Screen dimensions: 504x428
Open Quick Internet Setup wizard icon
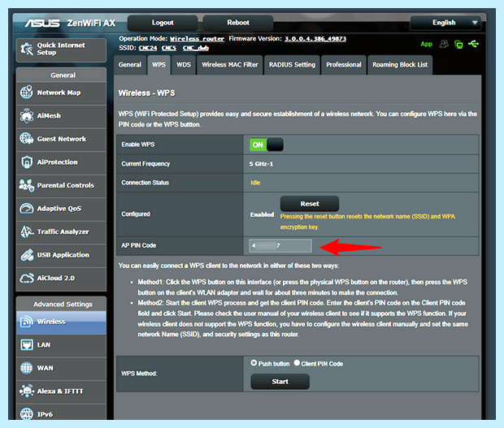point(27,49)
